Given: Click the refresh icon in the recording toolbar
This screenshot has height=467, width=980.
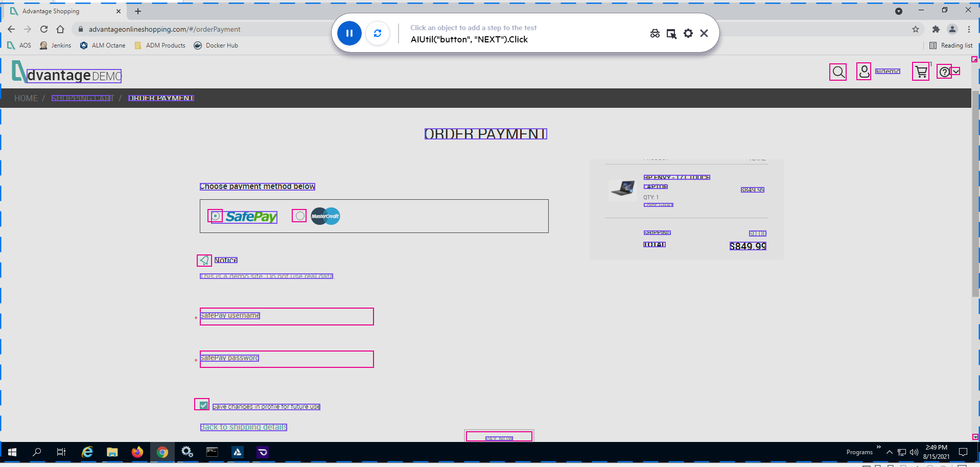Looking at the screenshot, I should tap(378, 33).
